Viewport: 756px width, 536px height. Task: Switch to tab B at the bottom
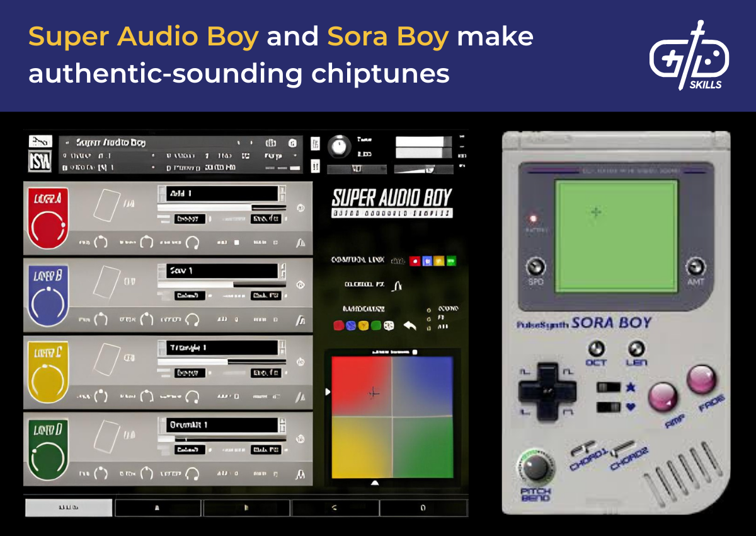pyautogui.click(x=246, y=507)
